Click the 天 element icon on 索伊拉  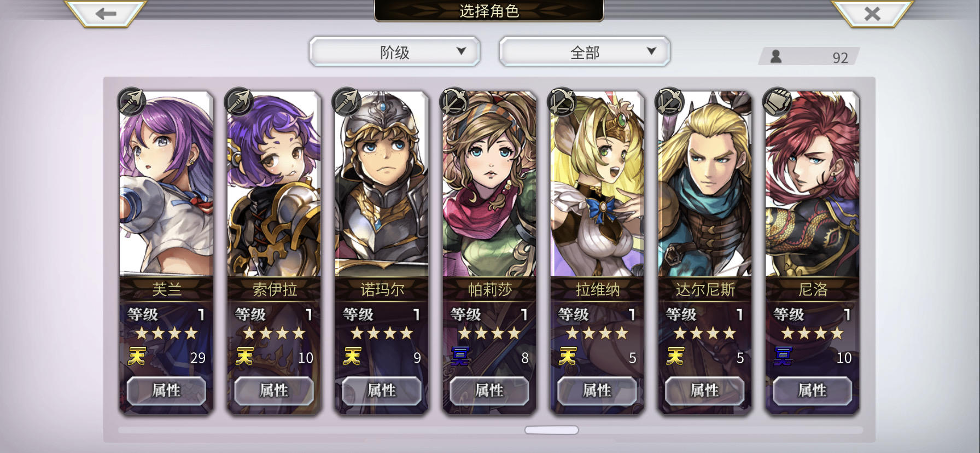click(244, 357)
